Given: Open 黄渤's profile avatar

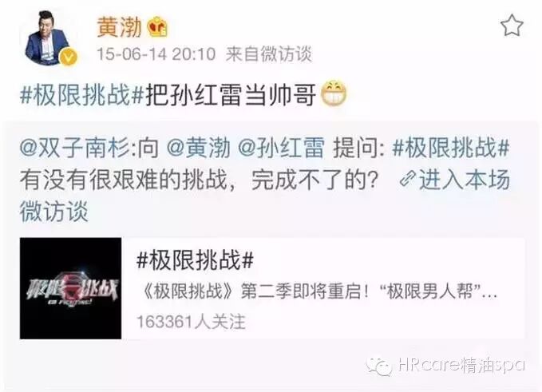Looking at the screenshot, I should (49, 38).
